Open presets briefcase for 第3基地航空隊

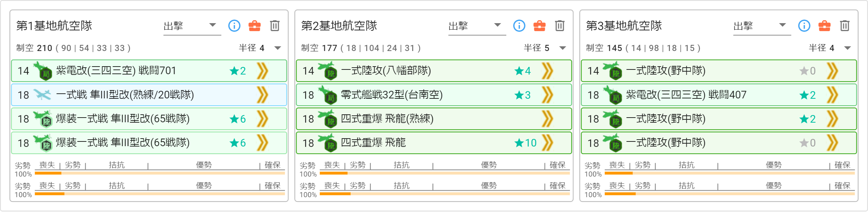[x=825, y=26]
